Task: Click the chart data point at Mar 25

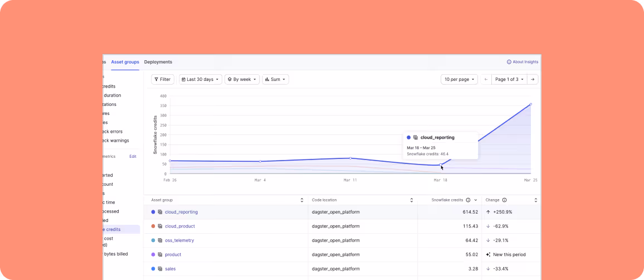Action: pyautogui.click(x=531, y=104)
